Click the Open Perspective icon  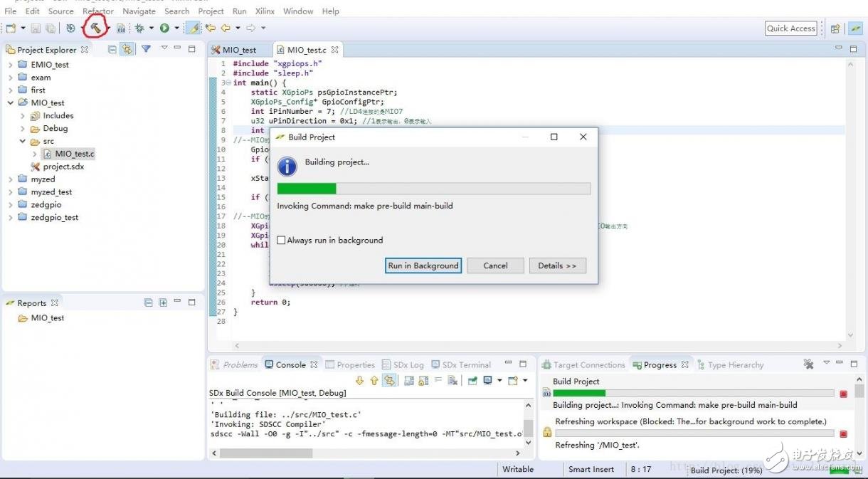[835, 28]
